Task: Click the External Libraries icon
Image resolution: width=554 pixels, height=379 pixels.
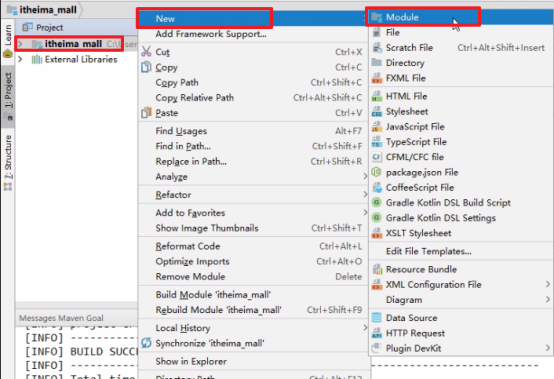Action: coord(36,59)
